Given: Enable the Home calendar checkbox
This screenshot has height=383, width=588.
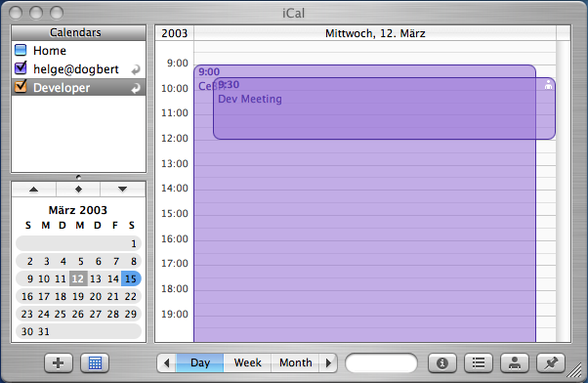Looking at the screenshot, I should point(21,50).
